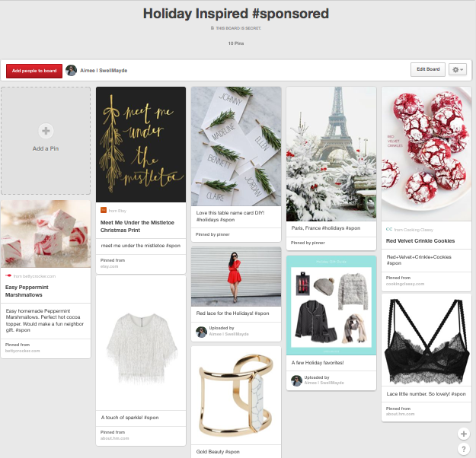Open the gear settings dropdown
The width and height of the screenshot is (476, 458).
(458, 70)
